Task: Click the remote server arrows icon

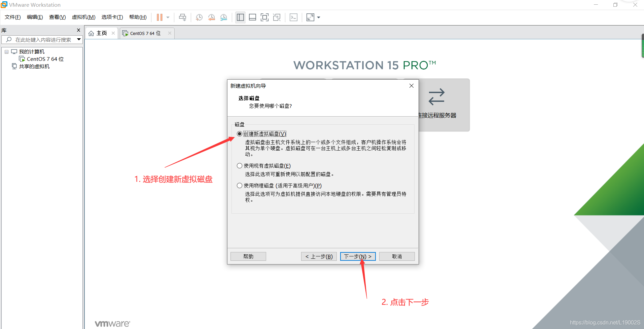Action: click(x=437, y=97)
